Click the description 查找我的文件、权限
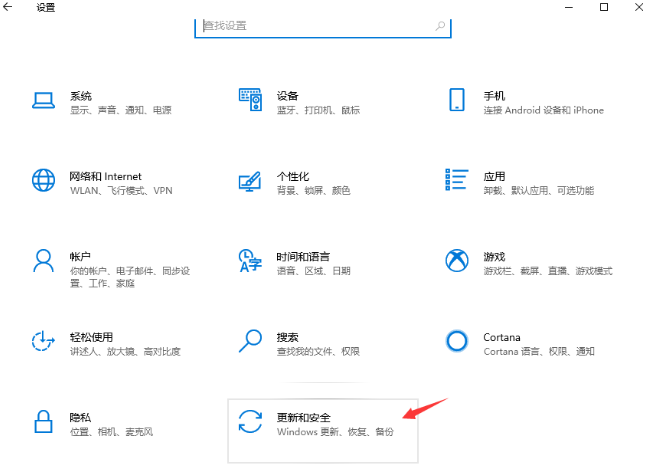Screen dimensions: 647x475 pyautogui.click(x=318, y=352)
